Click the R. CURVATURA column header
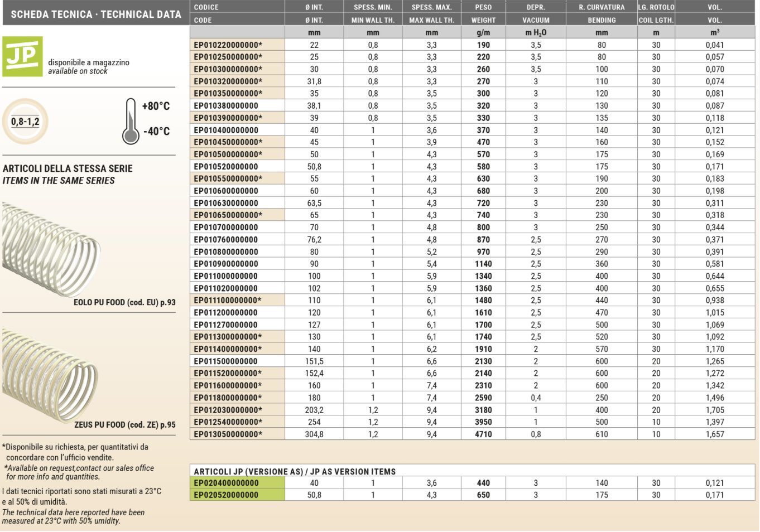The width and height of the screenshot is (760, 532). click(602, 7)
